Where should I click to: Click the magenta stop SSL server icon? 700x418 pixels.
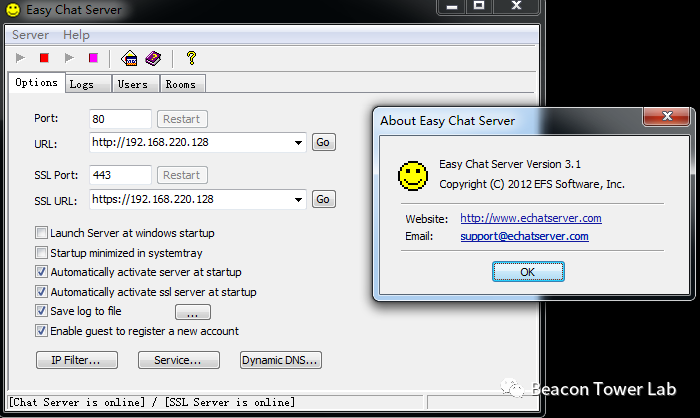pos(93,58)
